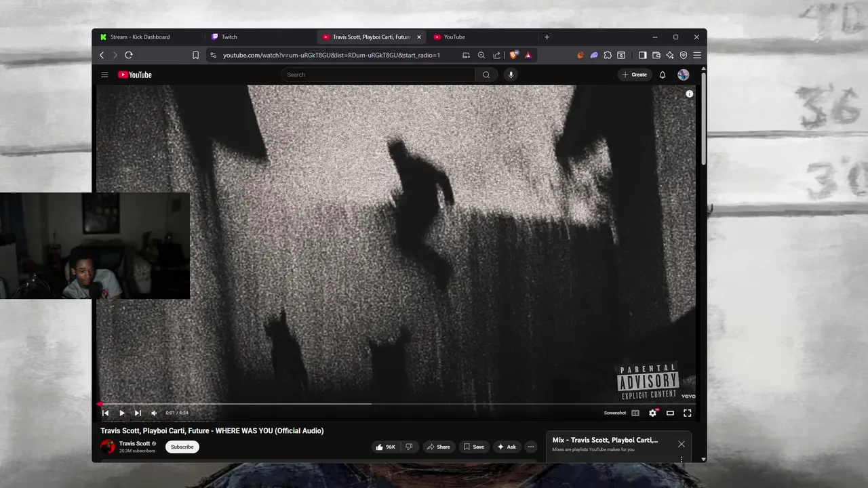The height and width of the screenshot is (488, 868).
Task: Open Brave Shields lion icon
Action: 513,55
